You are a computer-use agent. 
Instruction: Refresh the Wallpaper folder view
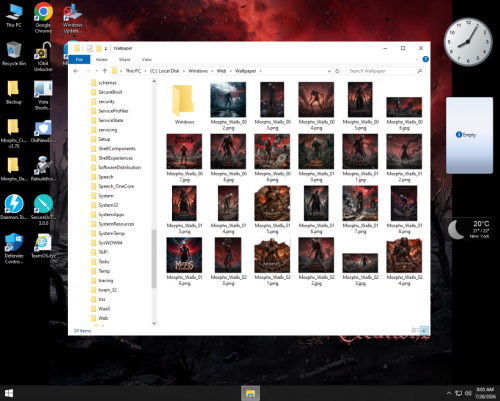point(337,71)
